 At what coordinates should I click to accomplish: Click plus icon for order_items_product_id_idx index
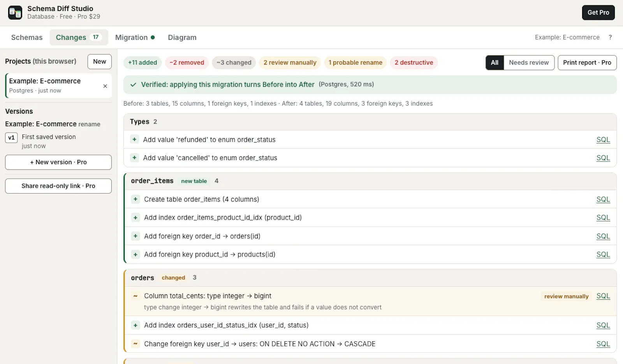click(136, 218)
